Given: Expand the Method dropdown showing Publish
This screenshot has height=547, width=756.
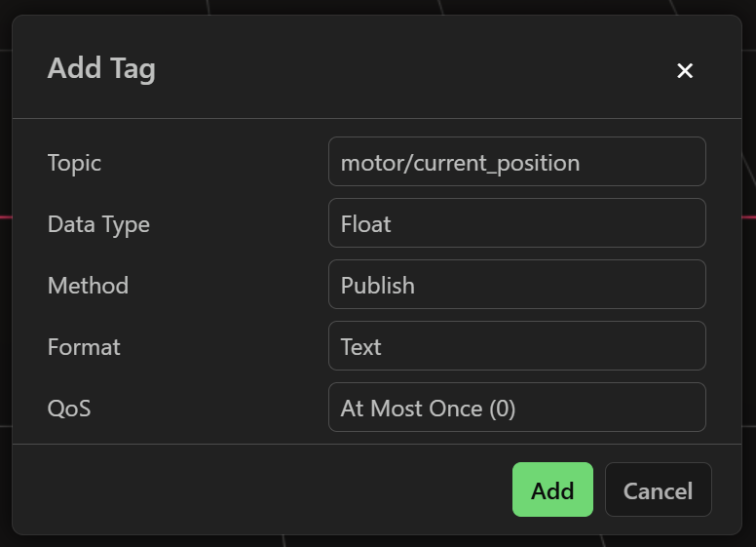Looking at the screenshot, I should 516,285.
